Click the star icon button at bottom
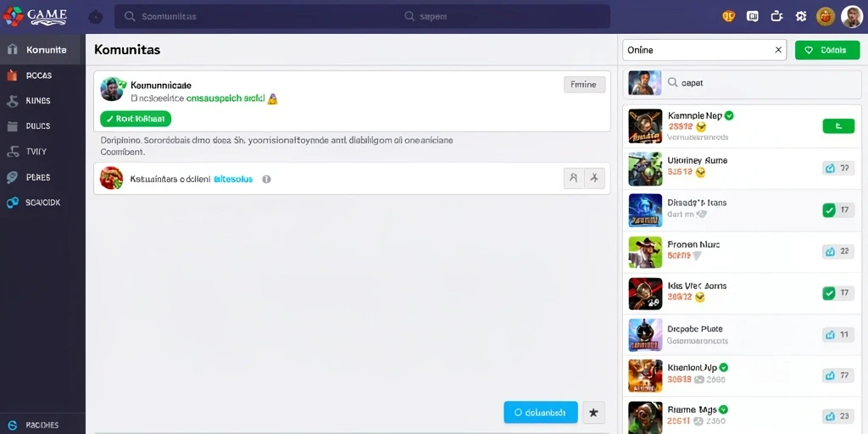Image resolution: width=868 pixels, height=434 pixels. click(x=593, y=413)
